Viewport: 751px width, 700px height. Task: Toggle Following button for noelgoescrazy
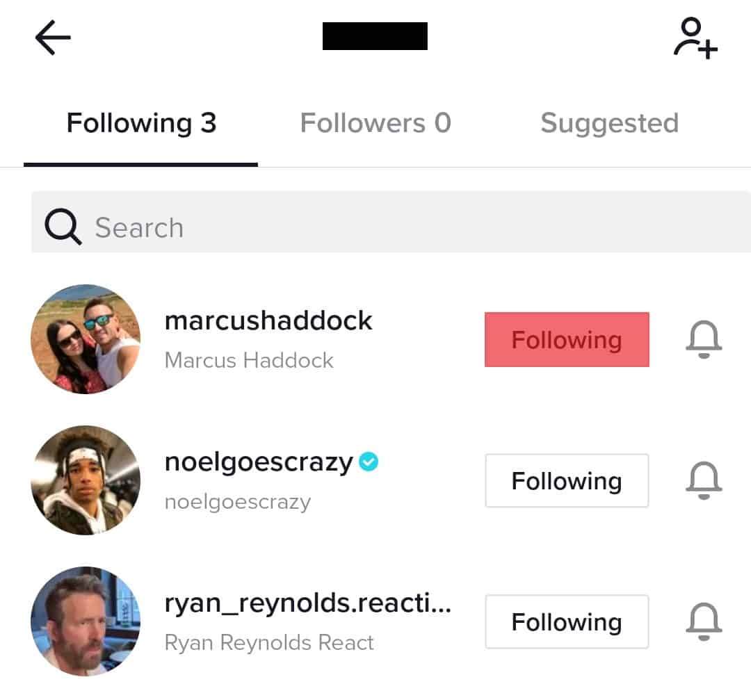[x=567, y=481]
